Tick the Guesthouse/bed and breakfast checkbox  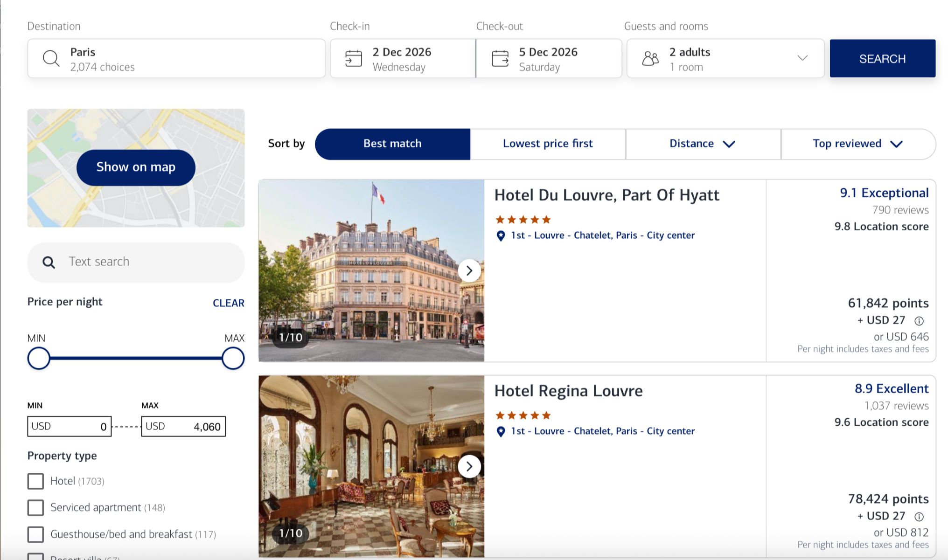coord(35,534)
